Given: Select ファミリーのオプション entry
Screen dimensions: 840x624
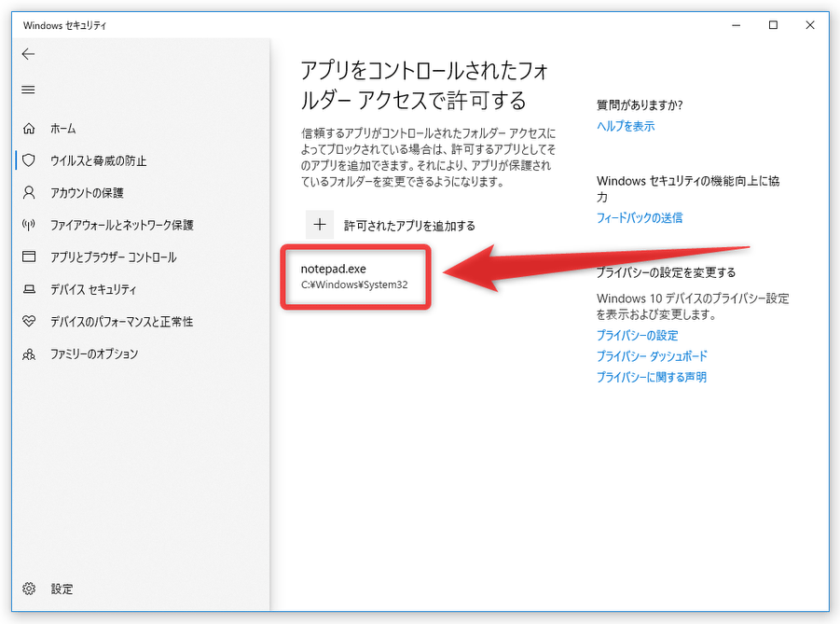Looking at the screenshot, I should (94, 354).
